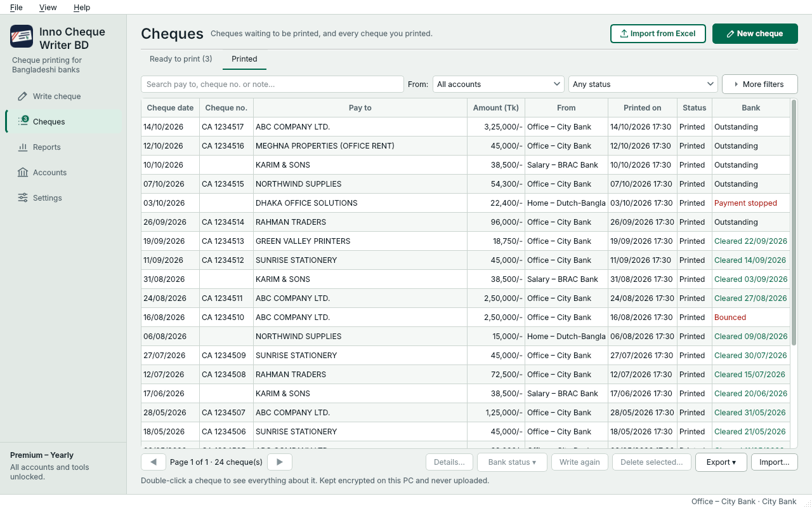812x508 pixels.
Task: Sort by the Amount (Tk) column header
Action: pos(496,108)
